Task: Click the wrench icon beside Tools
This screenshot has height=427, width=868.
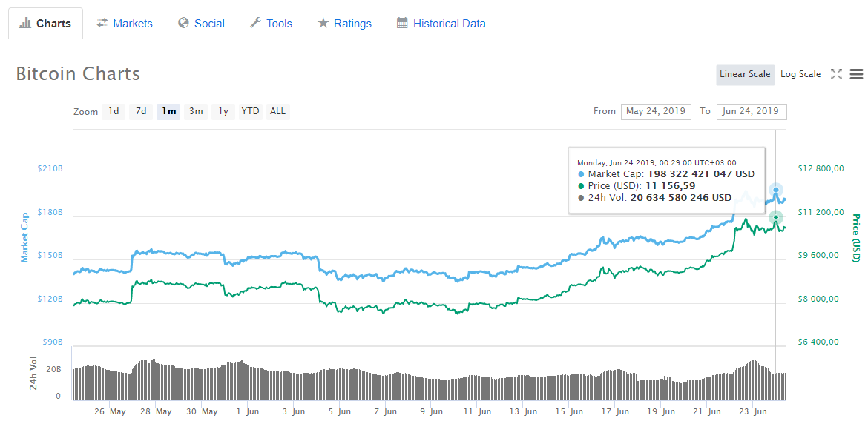Action: coord(255,23)
